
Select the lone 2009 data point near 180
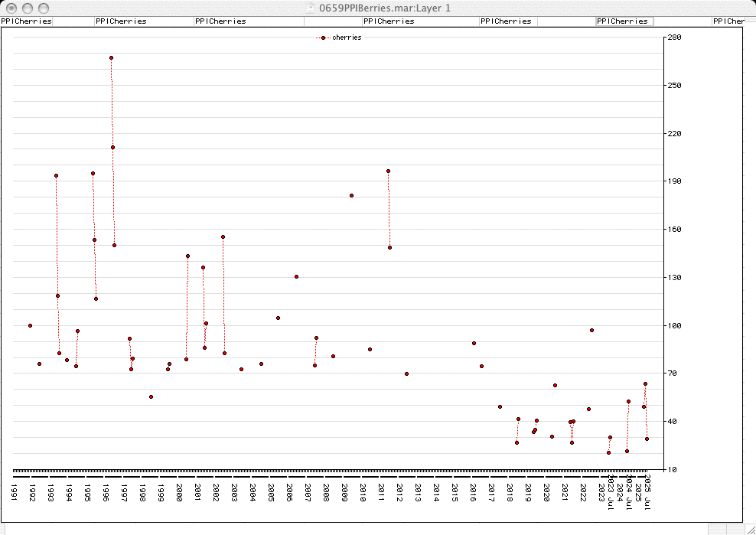pyautogui.click(x=351, y=195)
